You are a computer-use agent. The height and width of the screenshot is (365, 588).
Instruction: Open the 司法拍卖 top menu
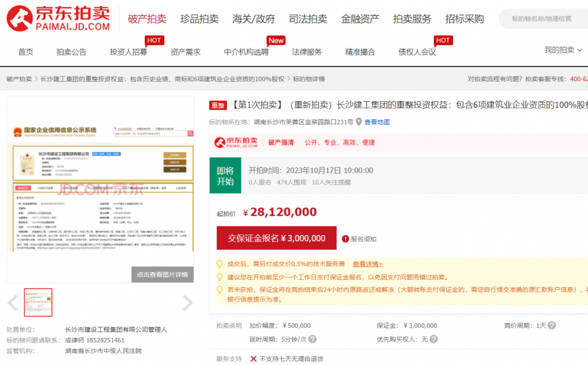(x=308, y=19)
